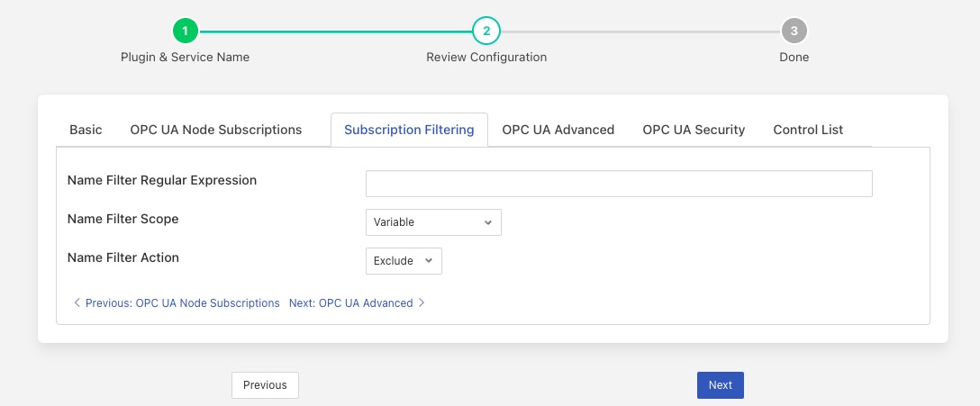Select the Subscription Filtering tab
The image size is (980, 406).
click(409, 130)
